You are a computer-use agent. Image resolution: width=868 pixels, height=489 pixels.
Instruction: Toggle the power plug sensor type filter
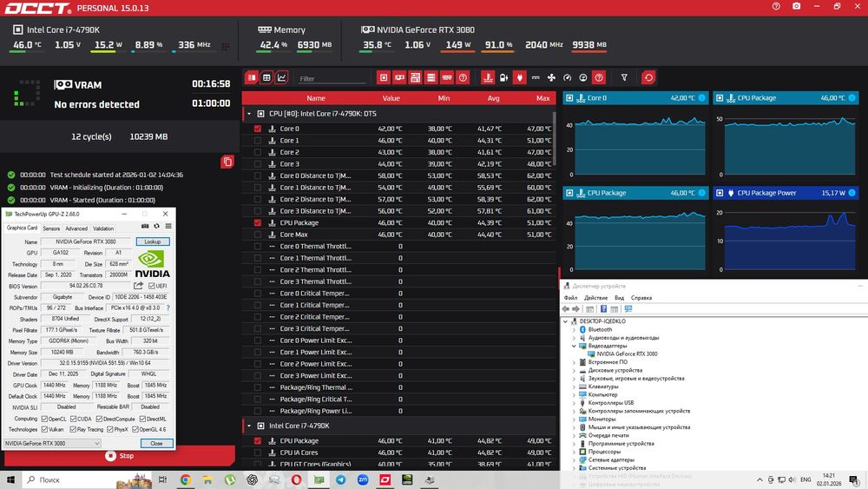tap(519, 78)
